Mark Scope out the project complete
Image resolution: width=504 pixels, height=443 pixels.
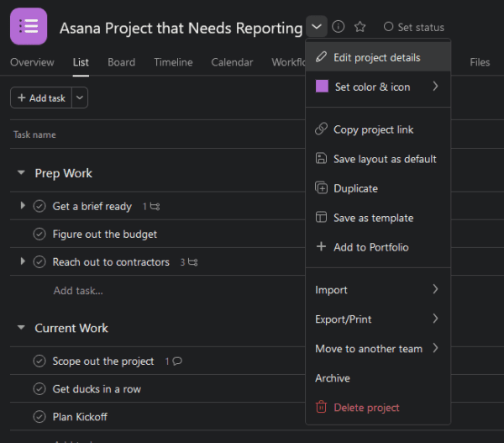[x=39, y=361]
